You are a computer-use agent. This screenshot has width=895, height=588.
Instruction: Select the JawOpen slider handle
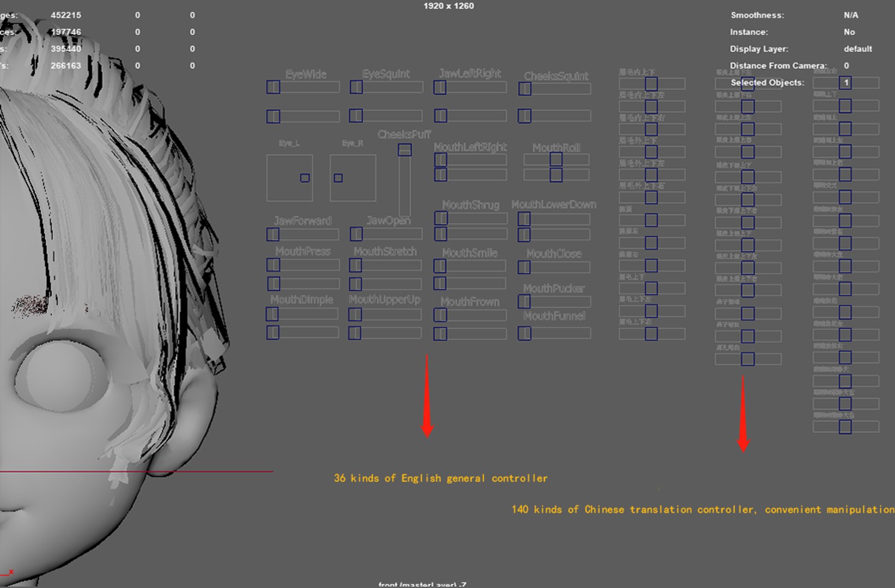(356, 234)
